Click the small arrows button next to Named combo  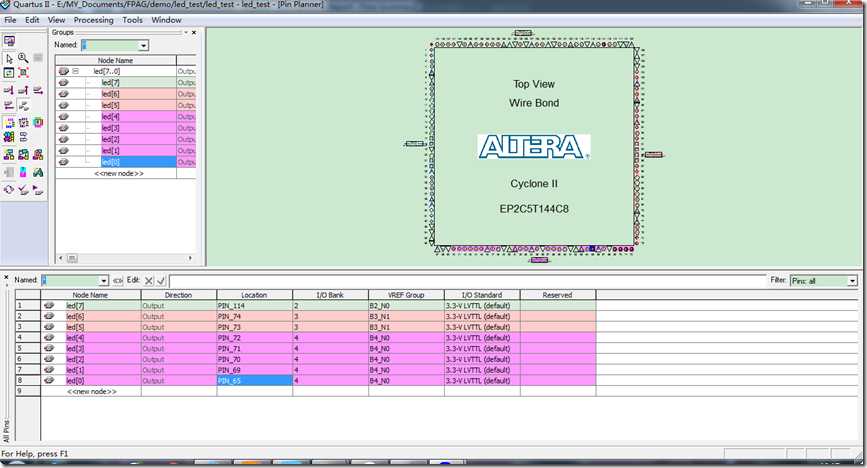pos(117,280)
